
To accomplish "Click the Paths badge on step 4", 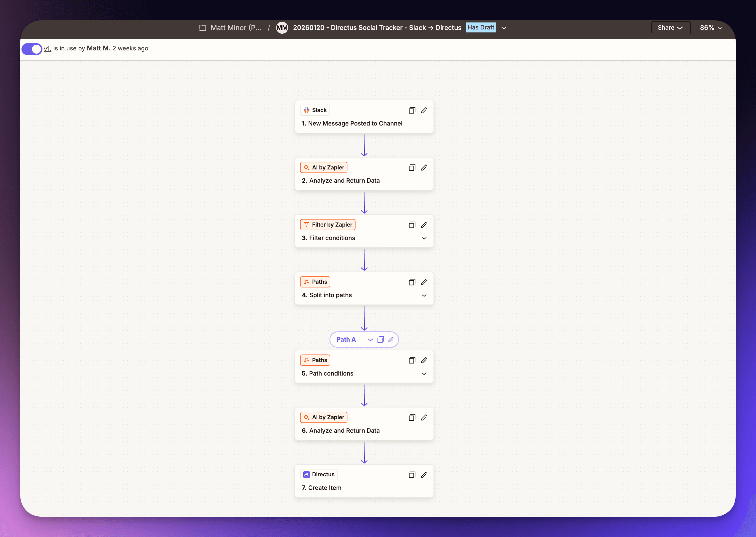I will click(x=315, y=282).
